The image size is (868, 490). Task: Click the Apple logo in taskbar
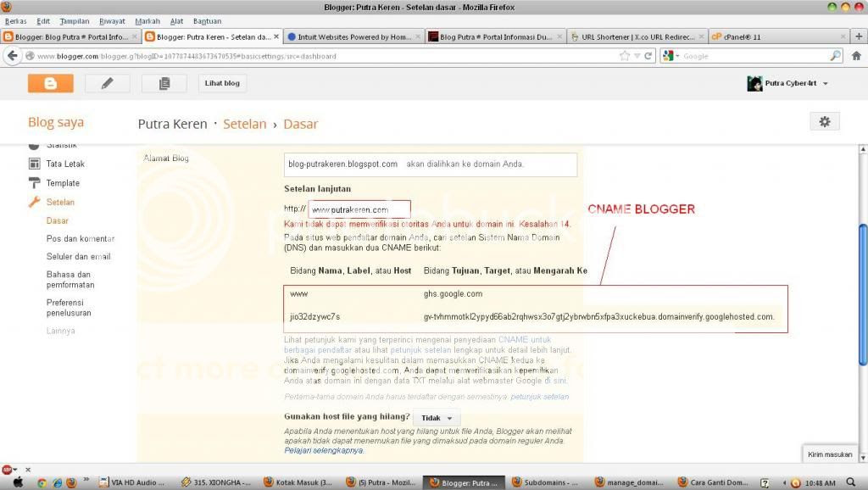click(x=19, y=482)
